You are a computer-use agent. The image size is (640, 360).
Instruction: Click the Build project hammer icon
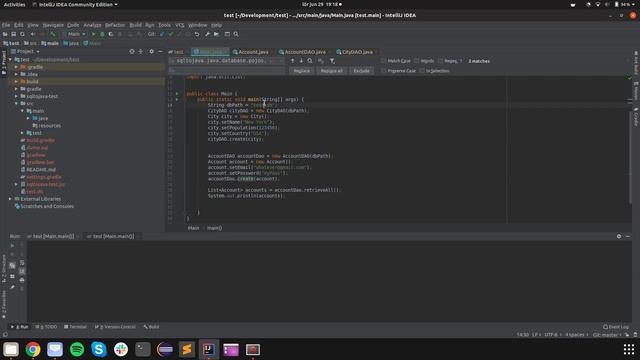point(53,34)
